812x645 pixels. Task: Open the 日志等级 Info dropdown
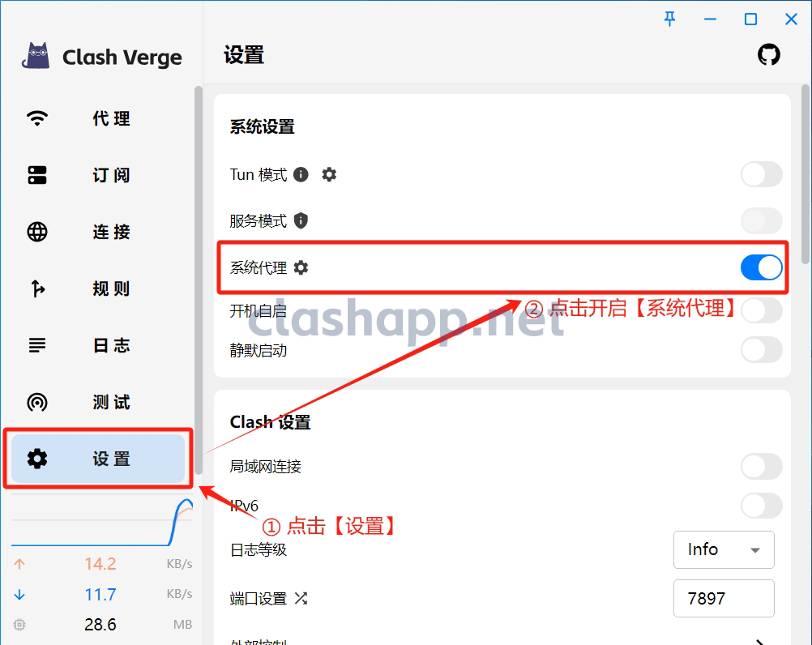pos(724,549)
